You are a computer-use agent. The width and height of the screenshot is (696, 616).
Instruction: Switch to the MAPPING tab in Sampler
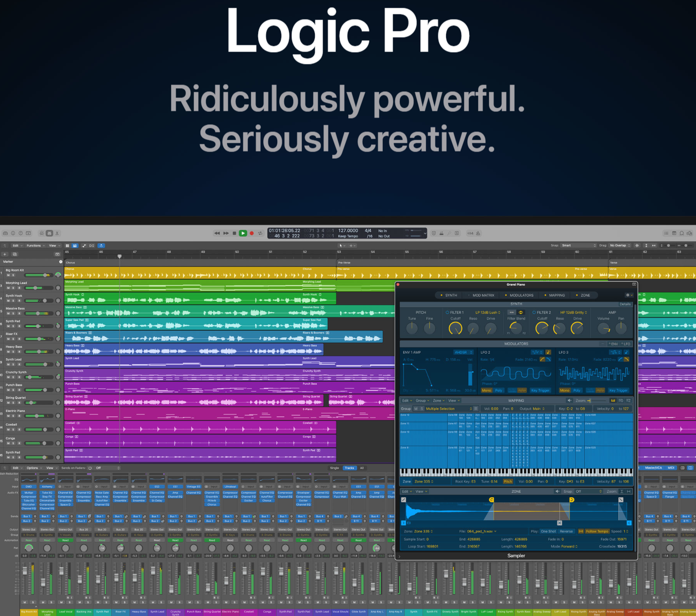555,295
